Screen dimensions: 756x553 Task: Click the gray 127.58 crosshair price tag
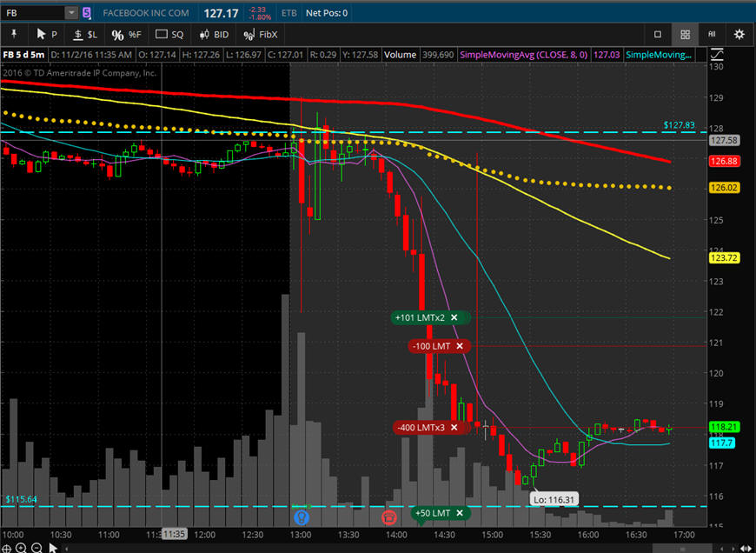(724, 140)
